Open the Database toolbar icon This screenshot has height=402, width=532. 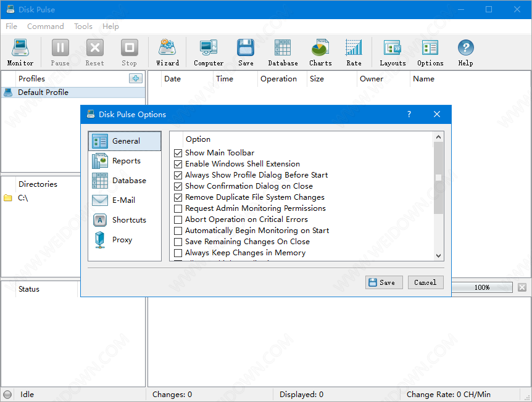pos(283,52)
